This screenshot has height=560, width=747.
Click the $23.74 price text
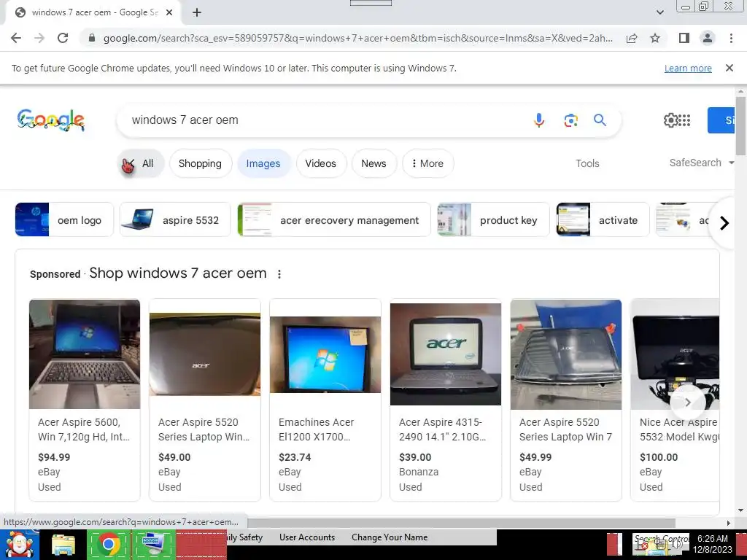[295, 457]
